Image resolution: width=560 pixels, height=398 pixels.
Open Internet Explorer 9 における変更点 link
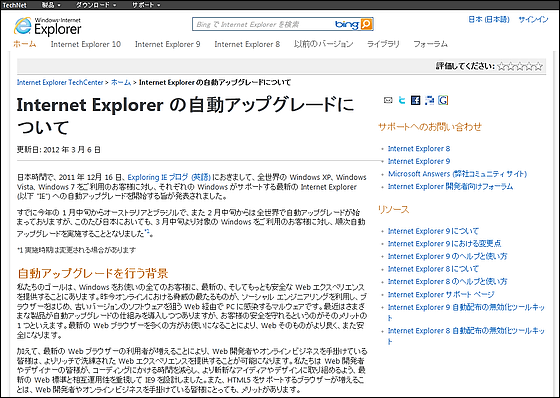[x=444, y=244]
